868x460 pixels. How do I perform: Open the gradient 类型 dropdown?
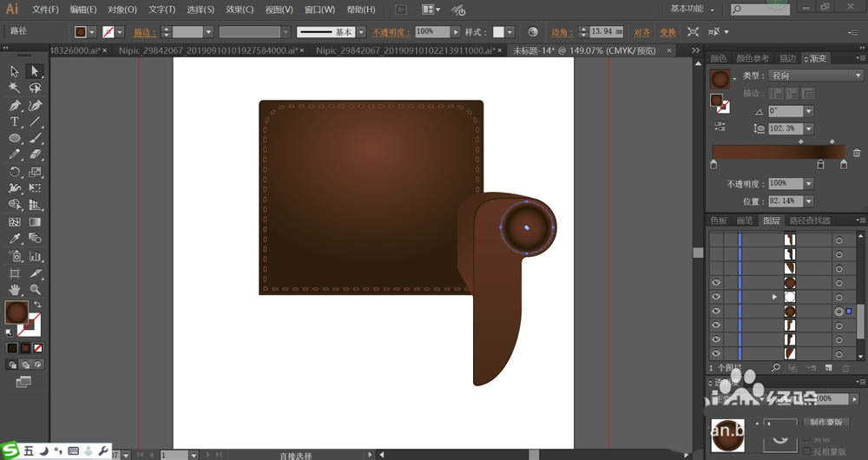pos(816,76)
